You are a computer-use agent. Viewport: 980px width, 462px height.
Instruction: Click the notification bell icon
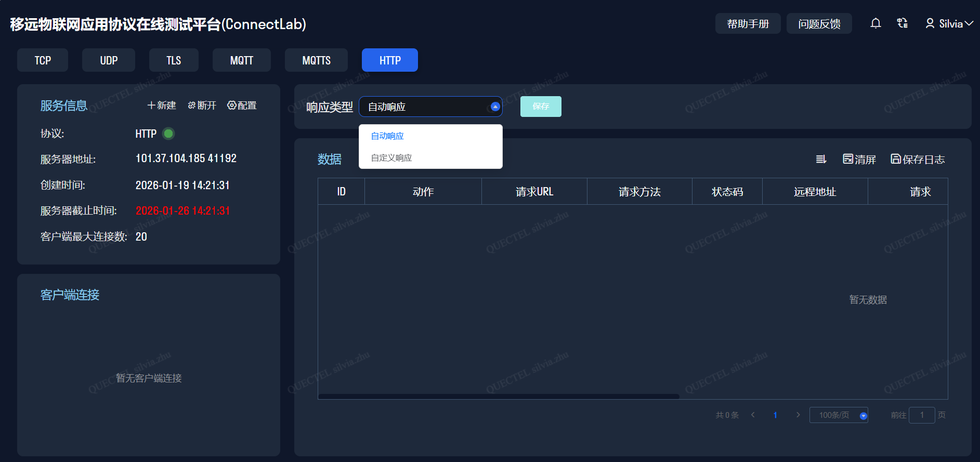pyautogui.click(x=876, y=23)
